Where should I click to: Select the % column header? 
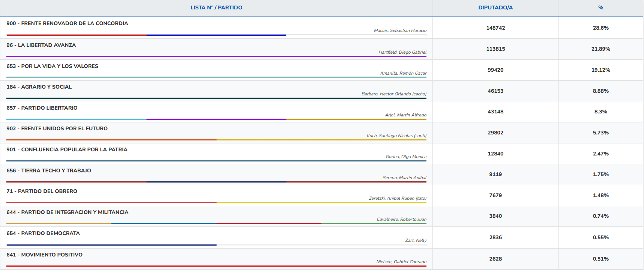pos(600,8)
